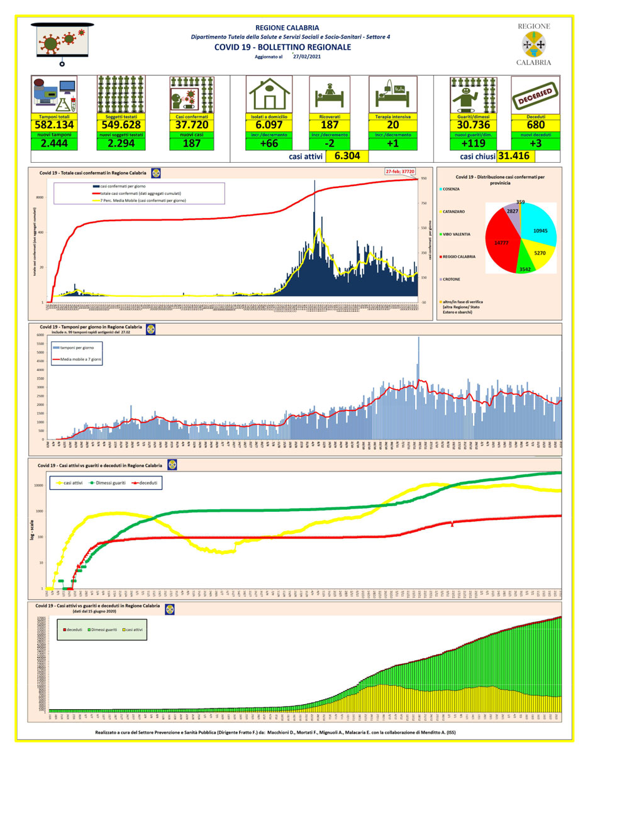Click the nuovi deceduti value +3
Image resolution: width=644 pixels, height=833 pixels.
pyautogui.click(x=535, y=143)
